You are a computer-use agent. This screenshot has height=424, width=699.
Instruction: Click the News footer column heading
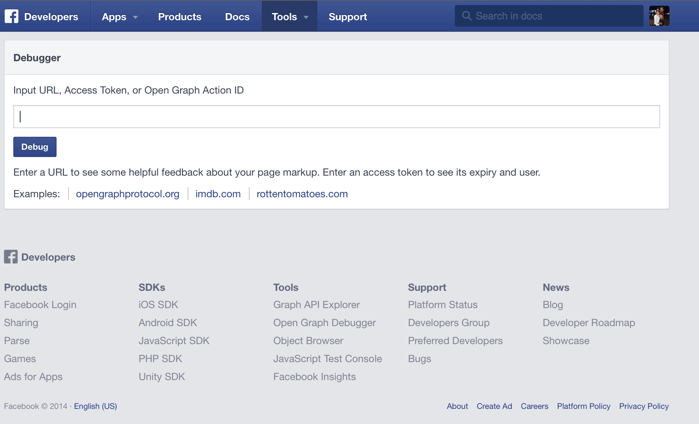coord(556,287)
